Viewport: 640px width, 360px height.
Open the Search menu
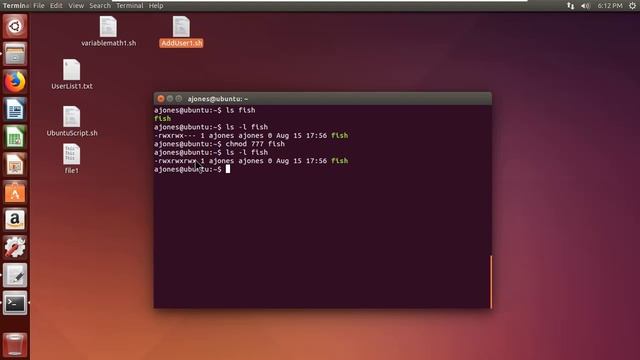[x=100, y=6]
